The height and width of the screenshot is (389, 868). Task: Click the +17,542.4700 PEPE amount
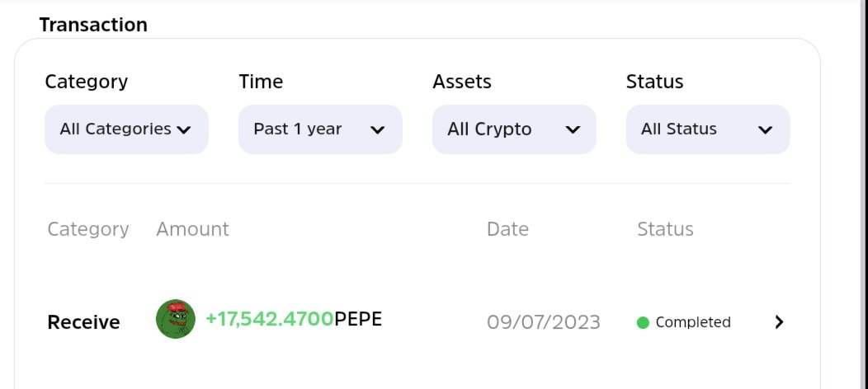click(x=294, y=319)
